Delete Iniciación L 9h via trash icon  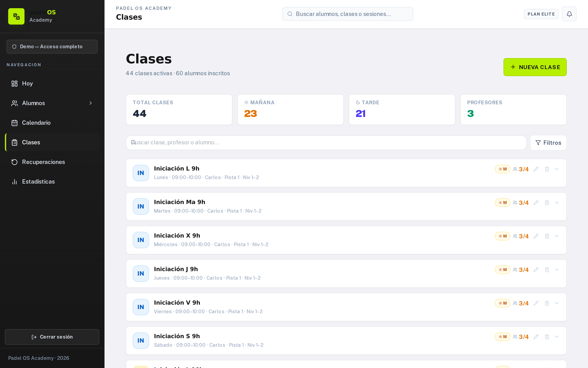coord(547,169)
